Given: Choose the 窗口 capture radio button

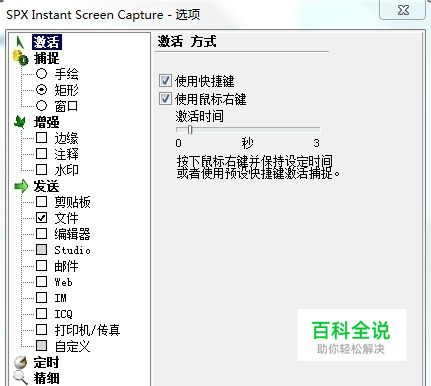Looking at the screenshot, I should (x=41, y=106).
